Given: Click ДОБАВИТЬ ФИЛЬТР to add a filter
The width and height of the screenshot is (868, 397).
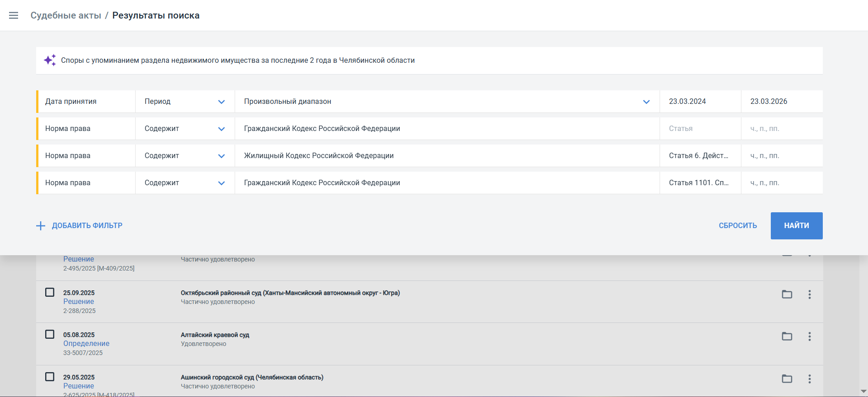Looking at the screenshot, I should (x=80, y=225).
